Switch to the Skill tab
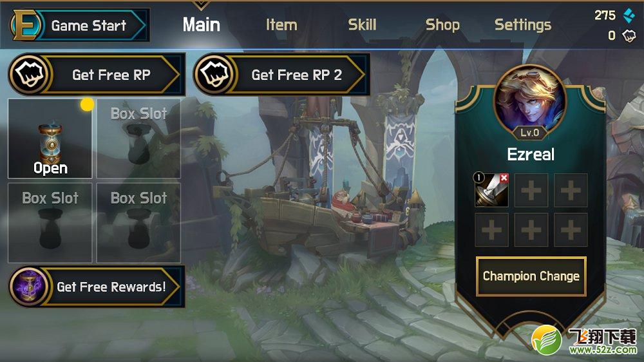 point(362,25)
